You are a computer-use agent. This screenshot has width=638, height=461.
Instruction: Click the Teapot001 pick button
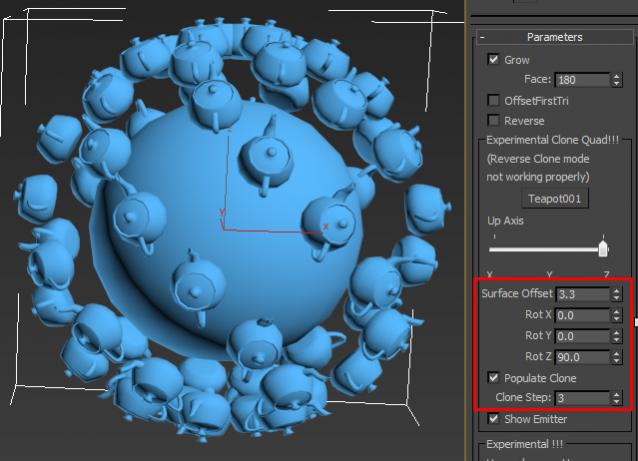[555, 199]
